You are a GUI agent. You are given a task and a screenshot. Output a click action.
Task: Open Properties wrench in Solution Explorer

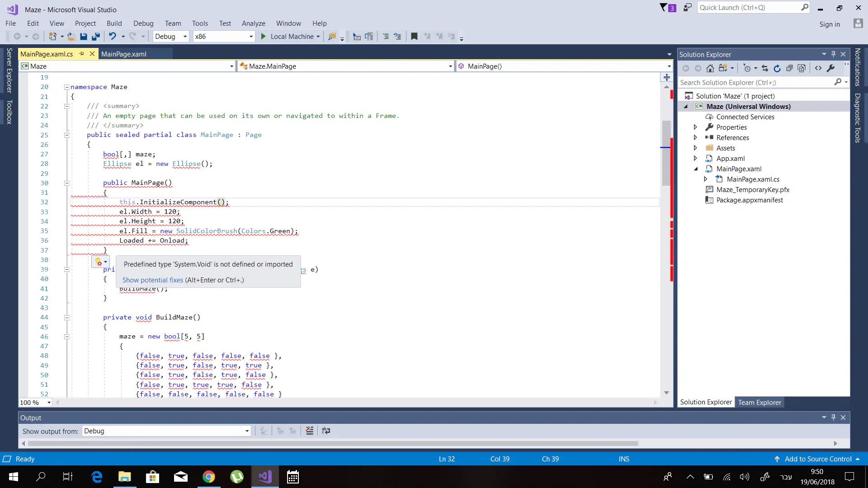[830, 68]
